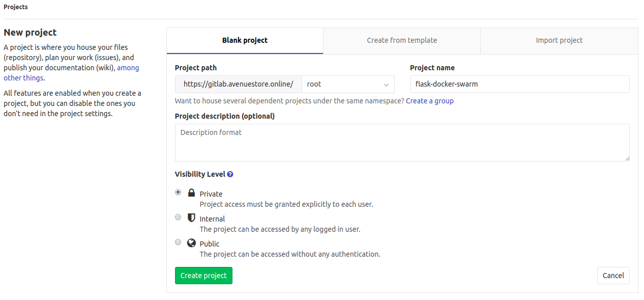Open the among other things link
This screenshot has width=644, height=300.
tap(128, 68)
